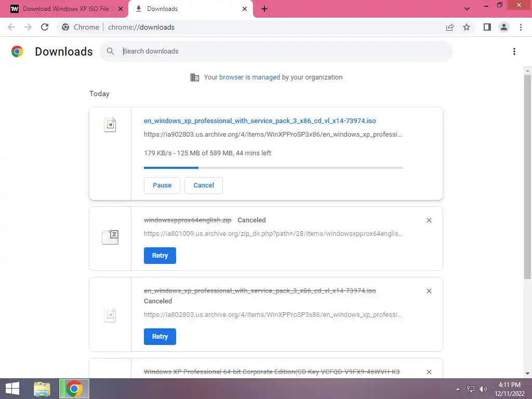Close the Downloads tab

coord(245,9)
